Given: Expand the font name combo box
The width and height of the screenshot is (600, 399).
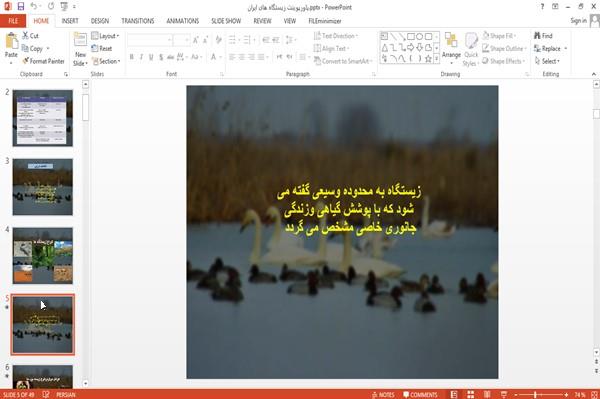Looking at the screenshot, I should pyautogui.click(x=169, y=40).
